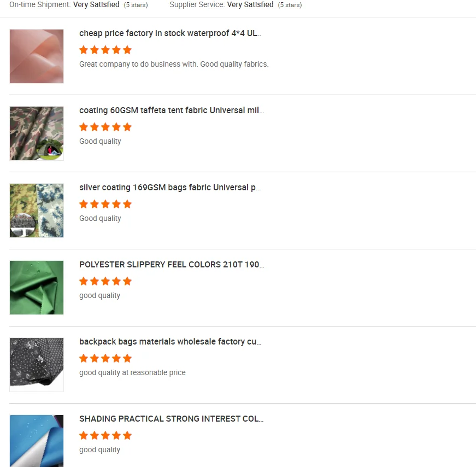Open 'POLYESTER SLIPPERY FEEL COLORS 210T' product link
The image size is (476, 467).
click(x=172, y=264)
